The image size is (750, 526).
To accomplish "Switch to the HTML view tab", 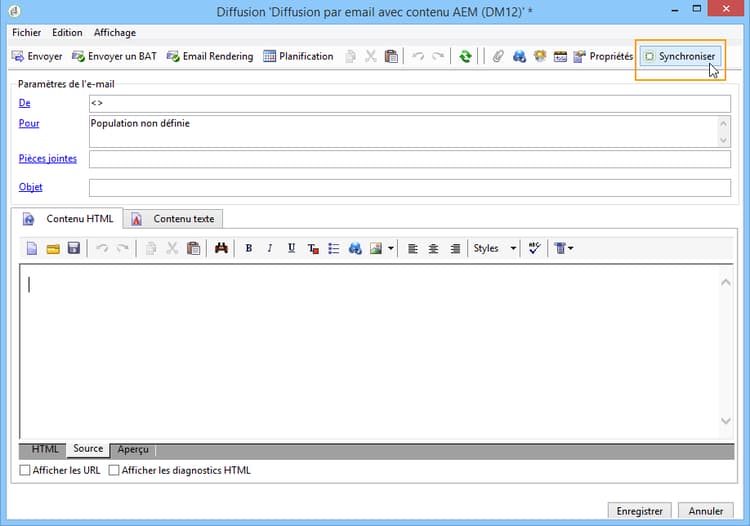I will click(44, 449).
